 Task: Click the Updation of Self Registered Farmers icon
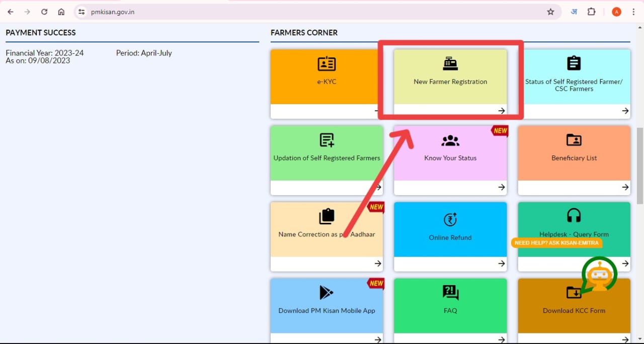point(327,140)
